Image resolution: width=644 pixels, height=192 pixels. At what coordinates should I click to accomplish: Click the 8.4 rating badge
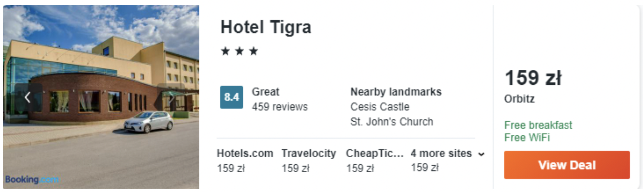[x=231, y=97]
